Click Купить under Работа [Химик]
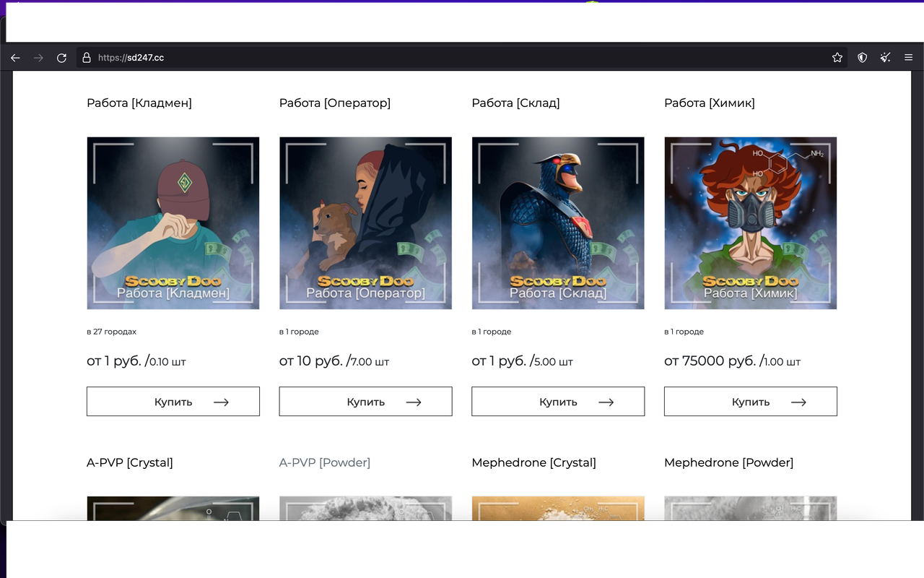This screenshot has width=924, height=578. coord(751,402)
